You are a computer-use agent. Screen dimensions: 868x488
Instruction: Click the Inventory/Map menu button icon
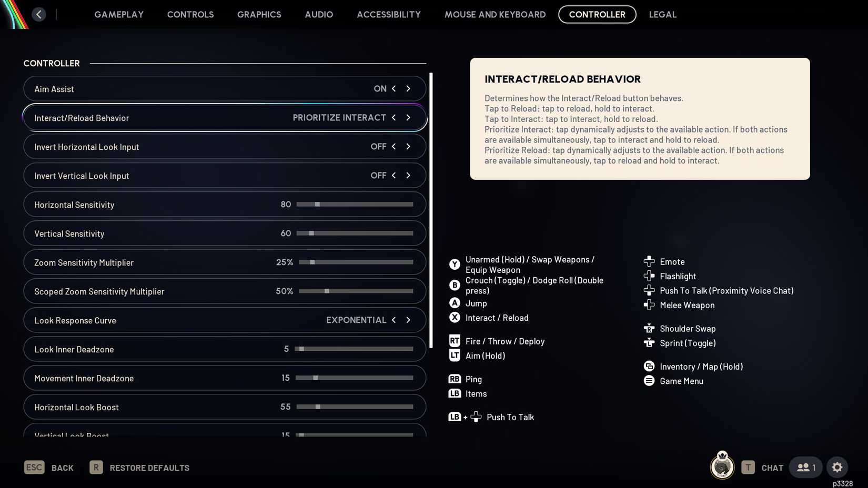tap(649, 367)
